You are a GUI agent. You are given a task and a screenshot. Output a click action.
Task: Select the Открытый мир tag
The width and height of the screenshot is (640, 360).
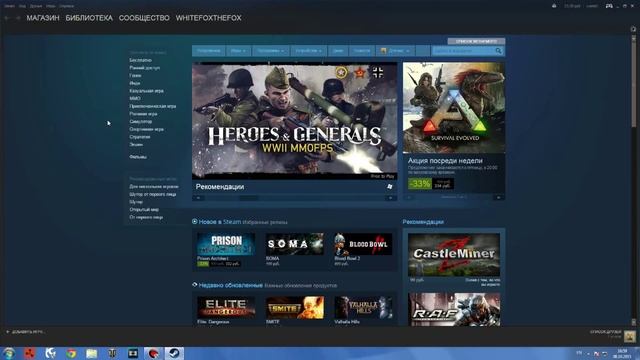(144, 209)
